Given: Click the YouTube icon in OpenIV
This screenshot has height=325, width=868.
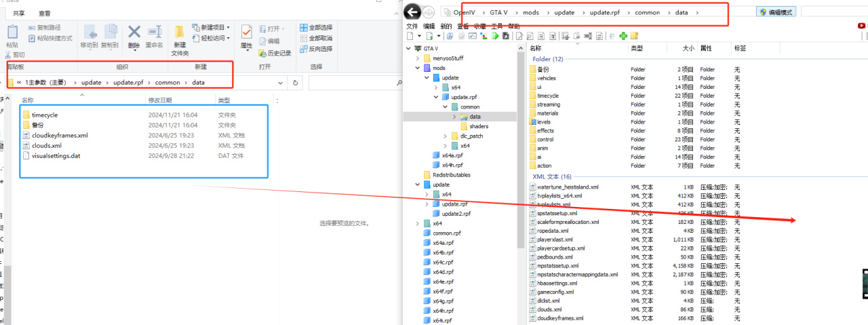Looking at the screenshot, I should tap(862, 26).
